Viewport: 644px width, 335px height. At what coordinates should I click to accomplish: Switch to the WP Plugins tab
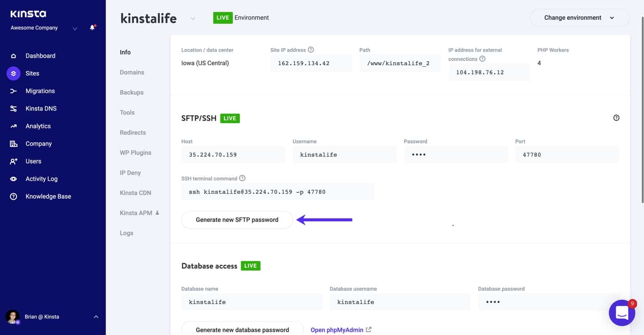pyautogui.click(x=135, y=153)
